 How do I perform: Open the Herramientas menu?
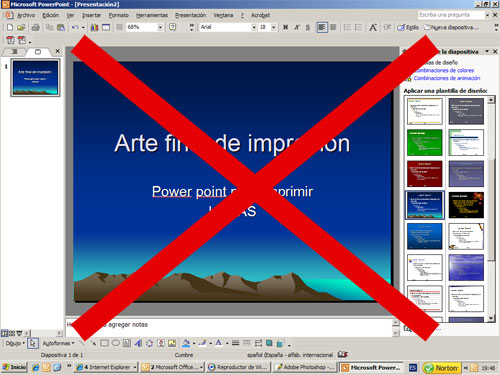click(x=152, y=15)
